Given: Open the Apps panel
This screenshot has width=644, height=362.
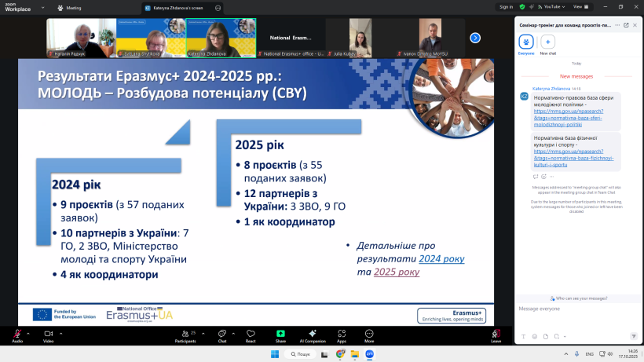Looking at the screenshot, I should pyautogui.click(x=342, y=335).
